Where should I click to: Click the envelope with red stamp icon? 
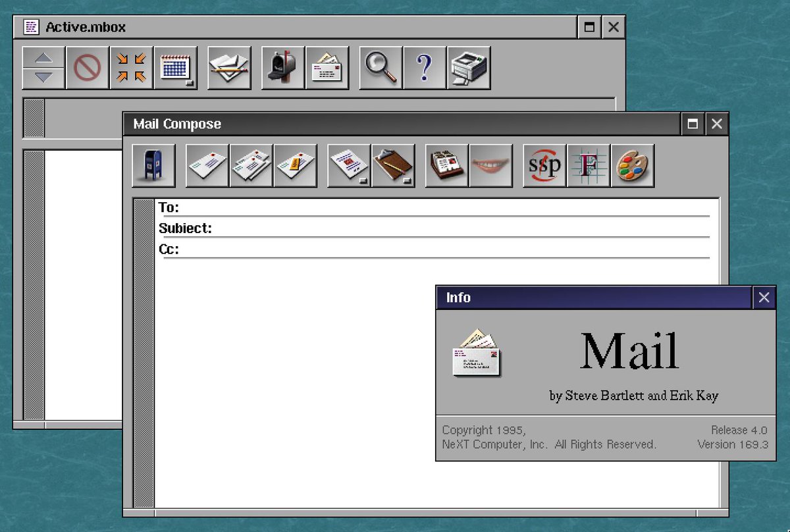[x=349, y=166]
